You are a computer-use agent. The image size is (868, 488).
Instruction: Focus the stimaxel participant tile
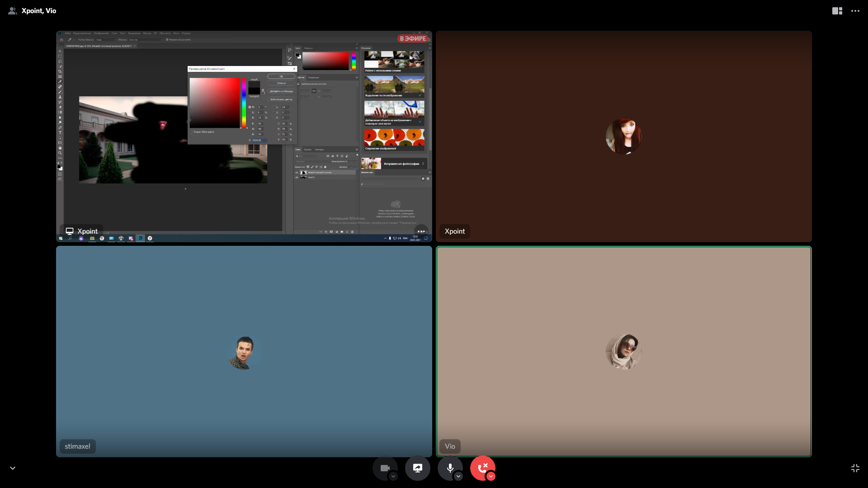(x=244, y=352)
